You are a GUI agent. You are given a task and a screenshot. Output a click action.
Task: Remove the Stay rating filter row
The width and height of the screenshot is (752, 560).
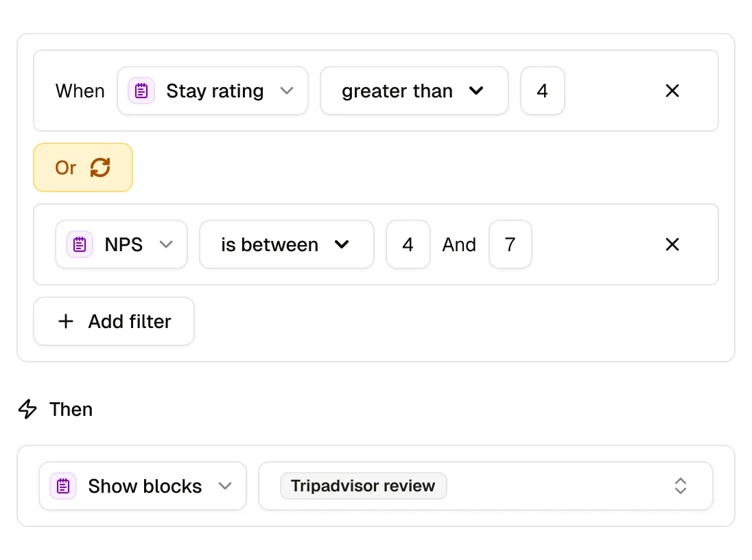(672, 91)
